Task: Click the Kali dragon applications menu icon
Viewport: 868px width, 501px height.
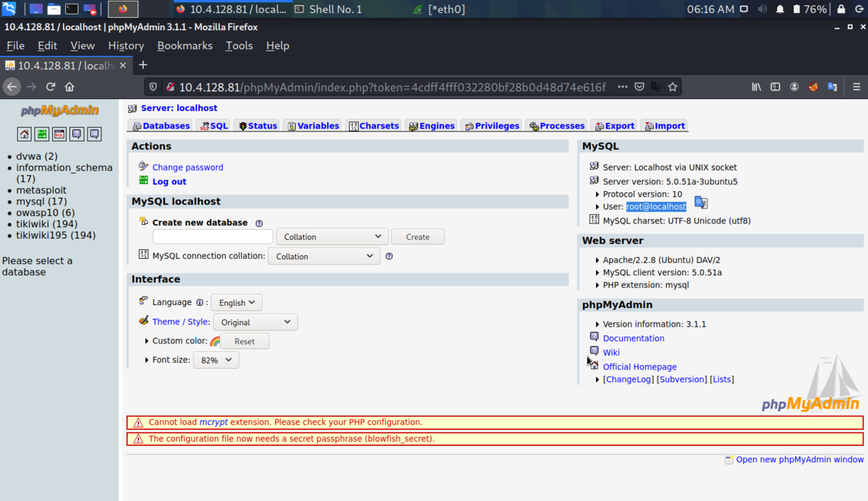Action: 9,9
